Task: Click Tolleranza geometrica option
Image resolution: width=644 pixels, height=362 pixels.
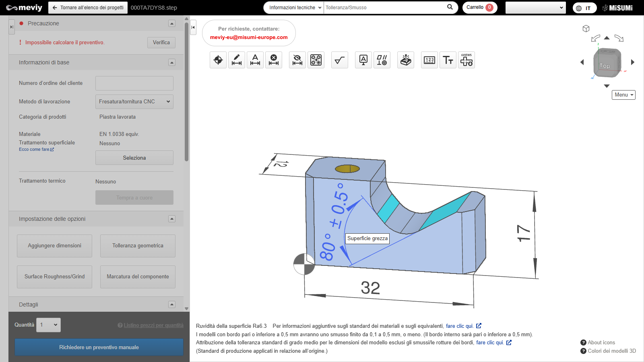Action: [138, 246]
